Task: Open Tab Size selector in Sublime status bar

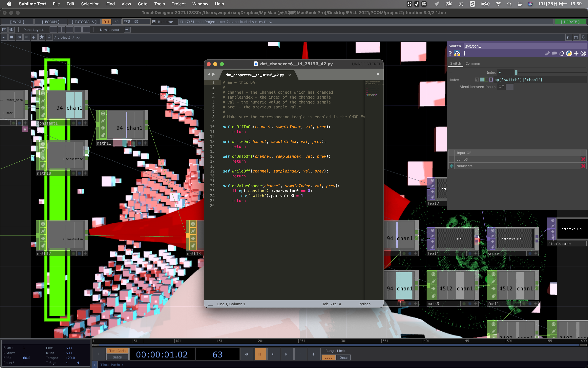Action: [x=331, y=304]
